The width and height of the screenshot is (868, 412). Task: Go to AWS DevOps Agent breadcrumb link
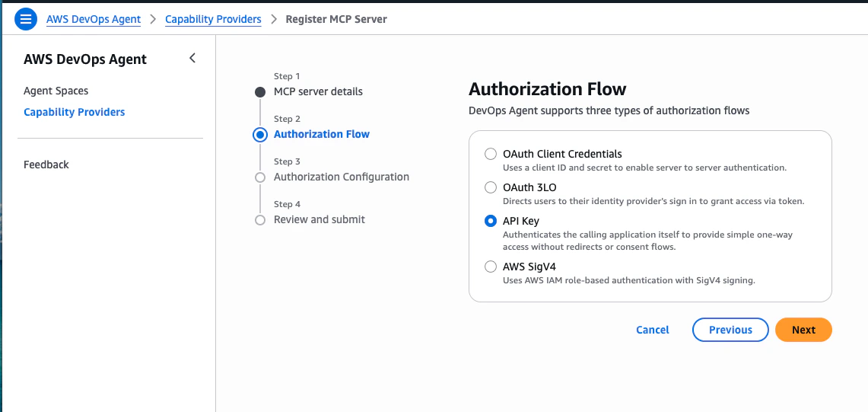pyautogui.click(x=94, y=19)
